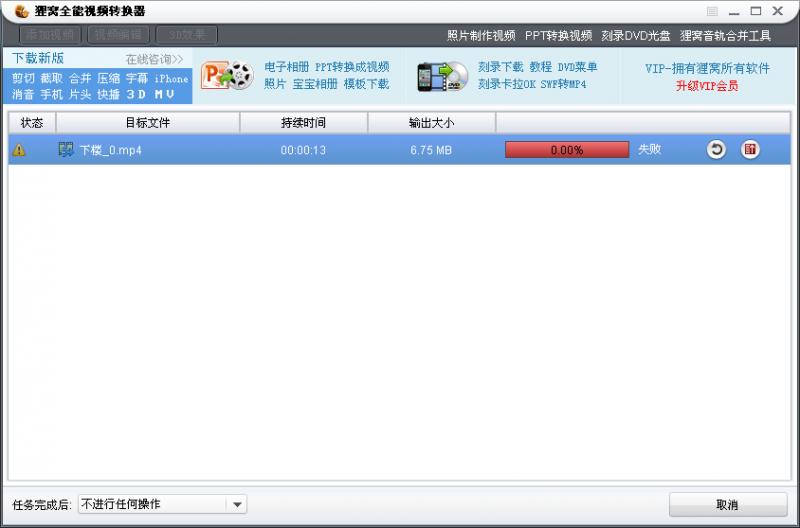This screenshot has height=528, width=800.
Task: Click the 目标文件 column header
Action: point(147,123)
